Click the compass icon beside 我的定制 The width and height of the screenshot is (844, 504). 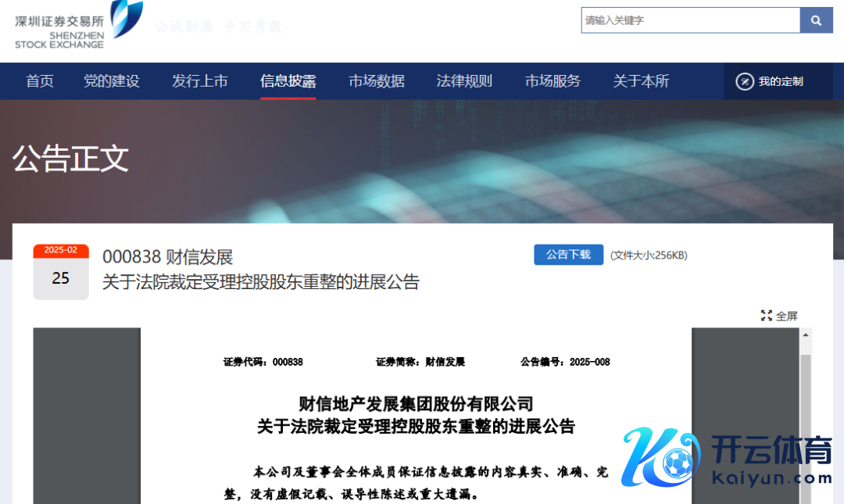coord(745,81)
